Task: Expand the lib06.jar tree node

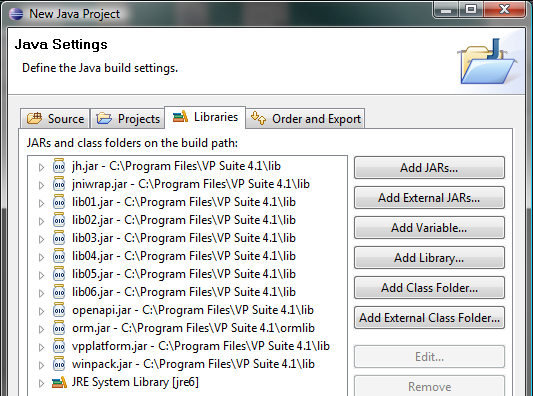Action: (41, 293)
